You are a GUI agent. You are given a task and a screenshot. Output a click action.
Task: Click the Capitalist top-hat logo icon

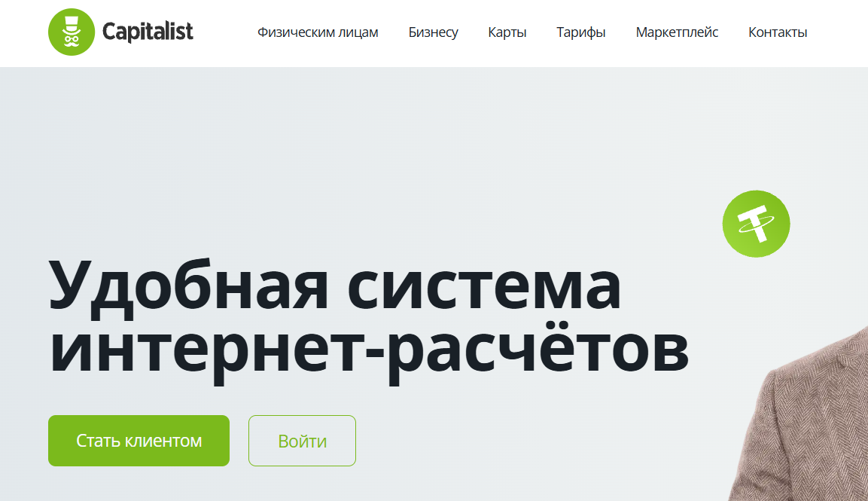tap(72, 32)
